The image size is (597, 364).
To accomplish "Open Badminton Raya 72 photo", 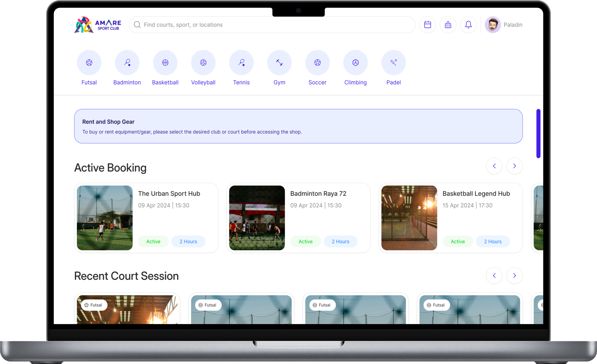I will (x=257, y=218).
